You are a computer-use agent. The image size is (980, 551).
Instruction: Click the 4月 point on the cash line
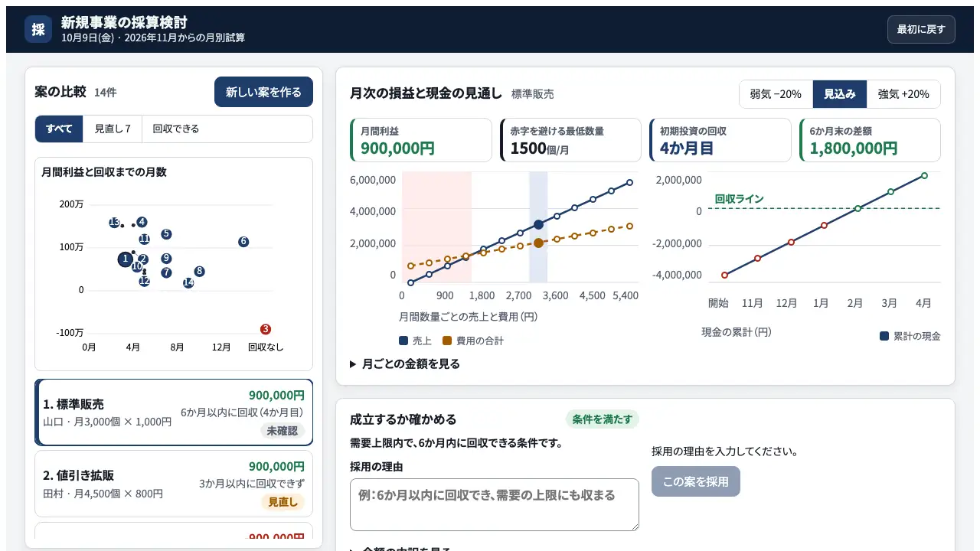point(924,175)
